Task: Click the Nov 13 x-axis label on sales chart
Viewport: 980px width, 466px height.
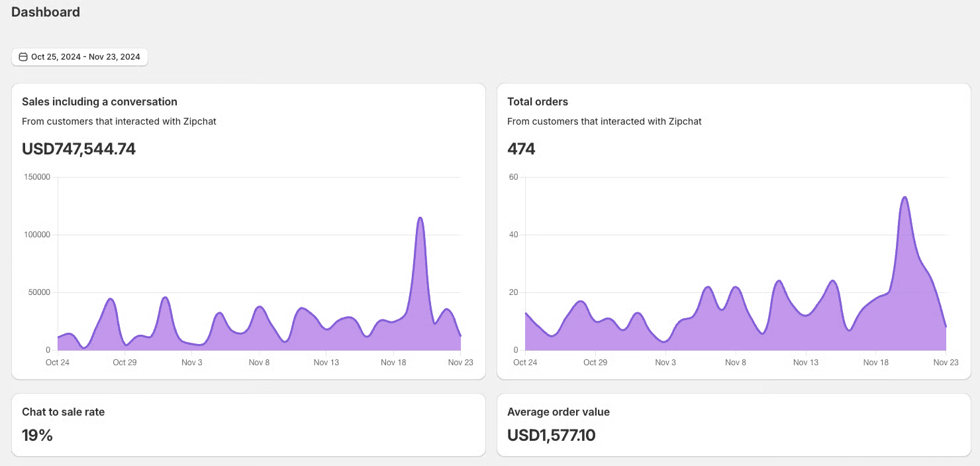Action: (326, 363)
